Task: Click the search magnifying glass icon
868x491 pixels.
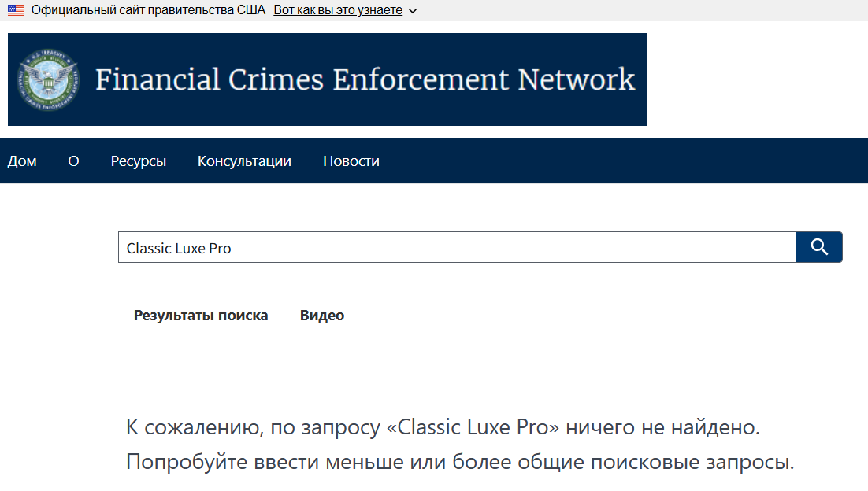Action: click(818, 246)
